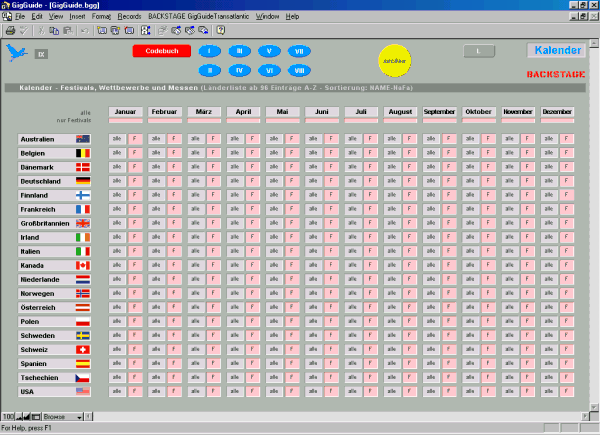Click the Großbritannien flag icon
This screenshot has width=600, height=435.
pos(83,223)
